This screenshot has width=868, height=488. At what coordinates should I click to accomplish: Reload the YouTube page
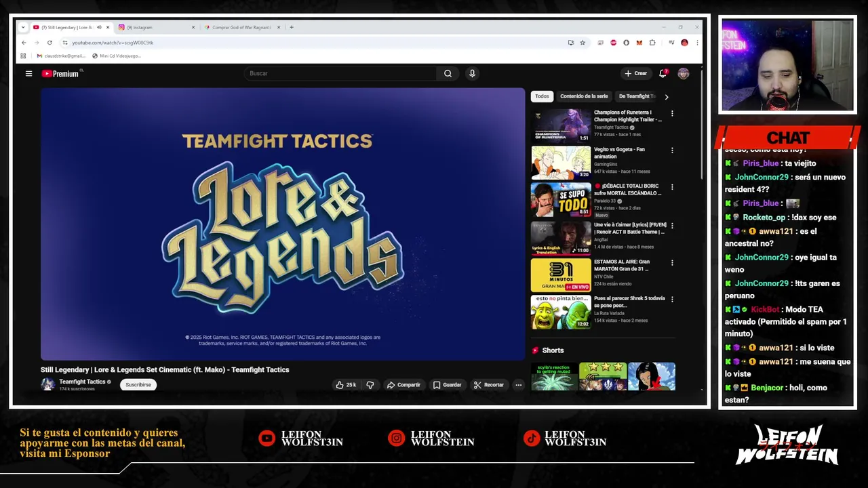50,43
